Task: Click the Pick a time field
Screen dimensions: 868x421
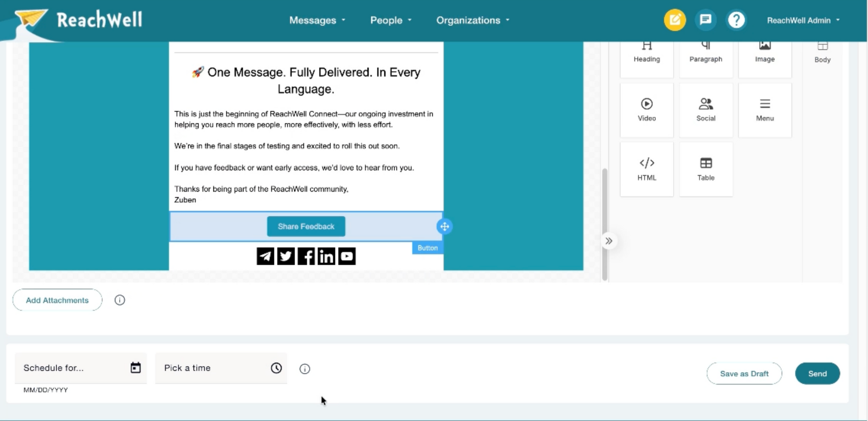Action: coord(221,368)
